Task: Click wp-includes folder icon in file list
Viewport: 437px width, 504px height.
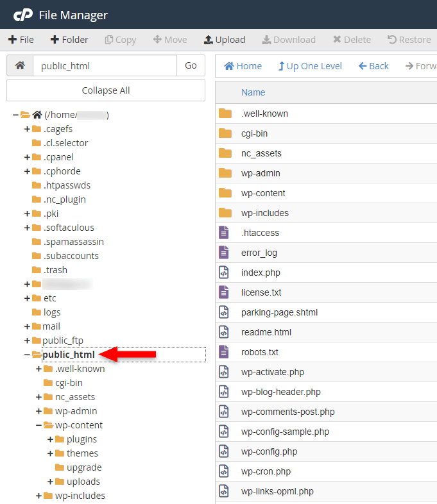Action: (225, 213)
